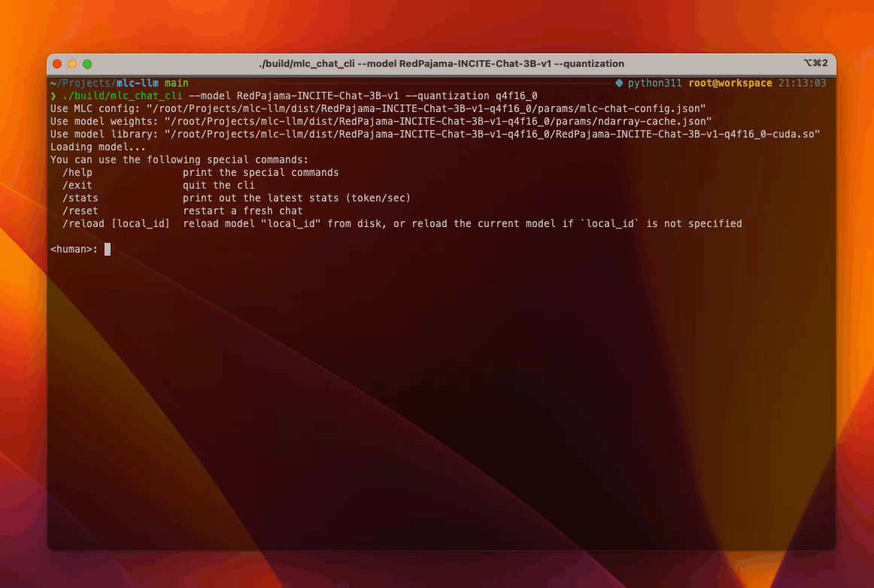Click 'print out the latest stats (token/sec)' description
This screenshot has height=588, width=874.
(x=296, y=199)
